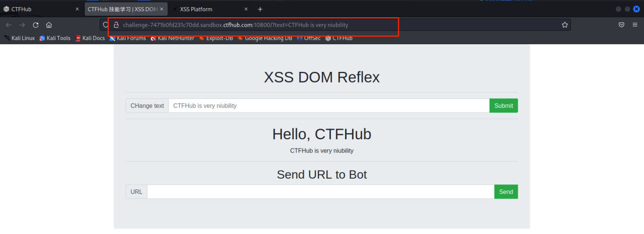644x234 pixels.
Task: Click the CHange text input field
Action: [329, 106]
